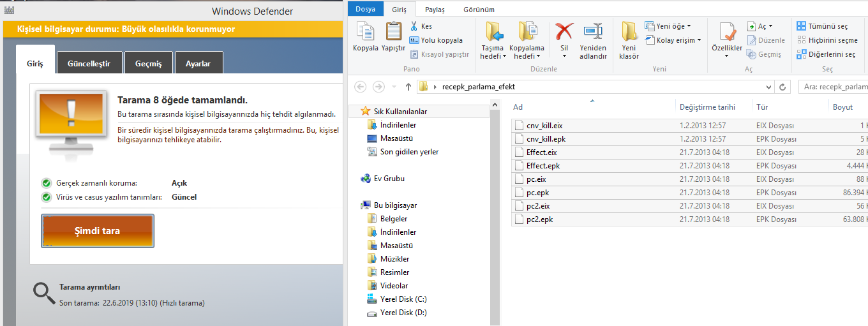
Task: Open the address bar history dropdown
Action: click(x=769, y=87)
